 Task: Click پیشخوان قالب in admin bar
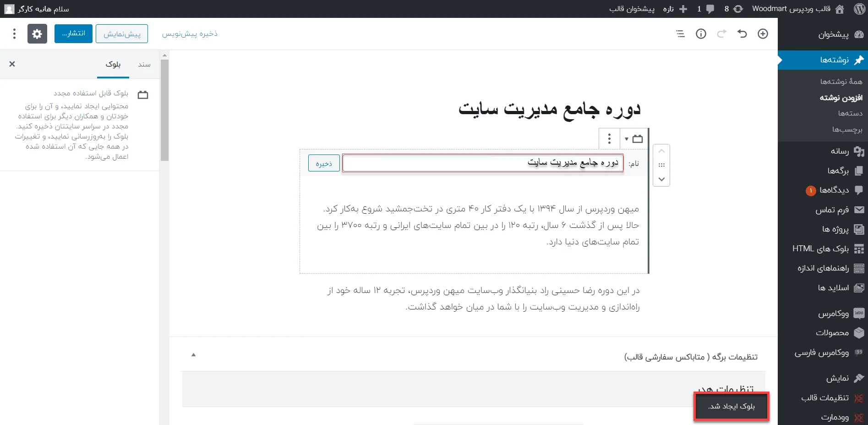click(x=632, y=9)
